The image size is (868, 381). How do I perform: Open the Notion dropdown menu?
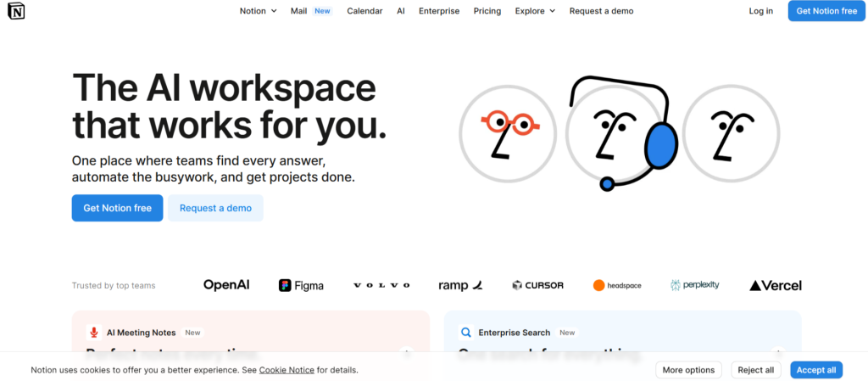click(x=258, y=11)
